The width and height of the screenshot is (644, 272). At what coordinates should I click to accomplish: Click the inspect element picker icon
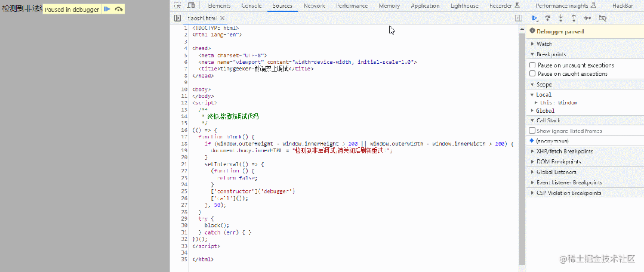178,6
